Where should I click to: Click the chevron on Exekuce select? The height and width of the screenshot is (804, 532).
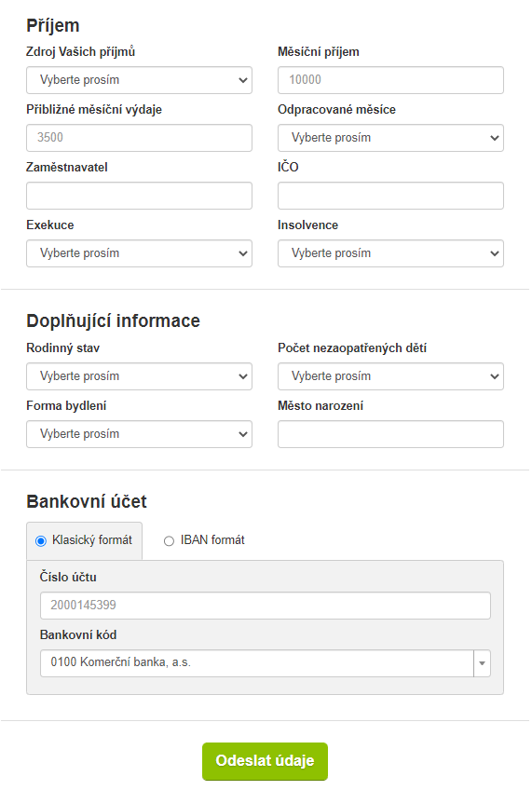[243, 253]
